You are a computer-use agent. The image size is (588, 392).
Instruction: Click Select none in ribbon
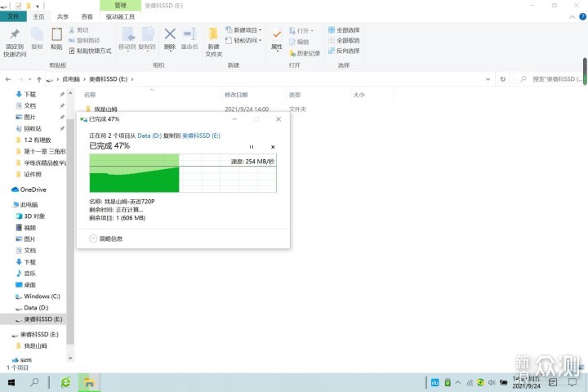(344, 40)
